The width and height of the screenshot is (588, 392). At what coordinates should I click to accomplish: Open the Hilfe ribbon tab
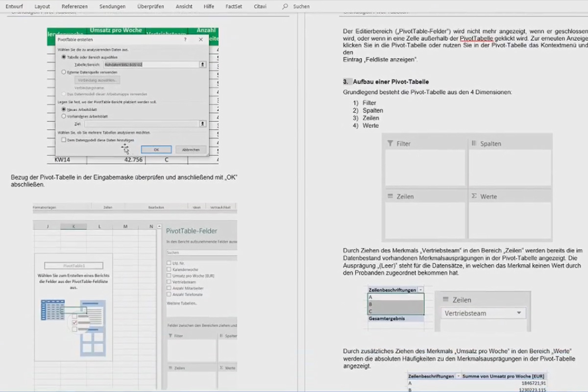coord(209,6)
